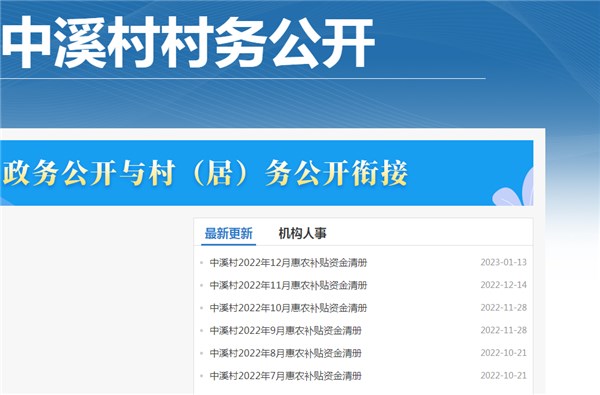Open 中溪村2022年12月惠农补贴资金清册
This screenshot has width=600, height=395.
(x=289, y=263)
